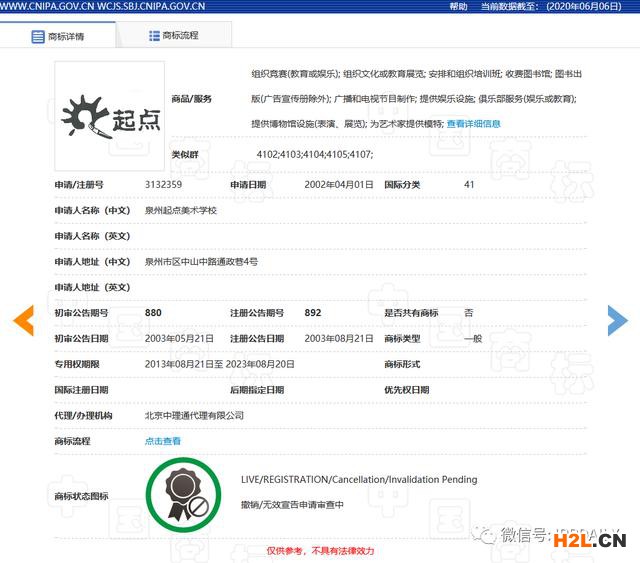Click the 点击查看 trademark process link
The image size is (640, 563).
tap(163, 441)
